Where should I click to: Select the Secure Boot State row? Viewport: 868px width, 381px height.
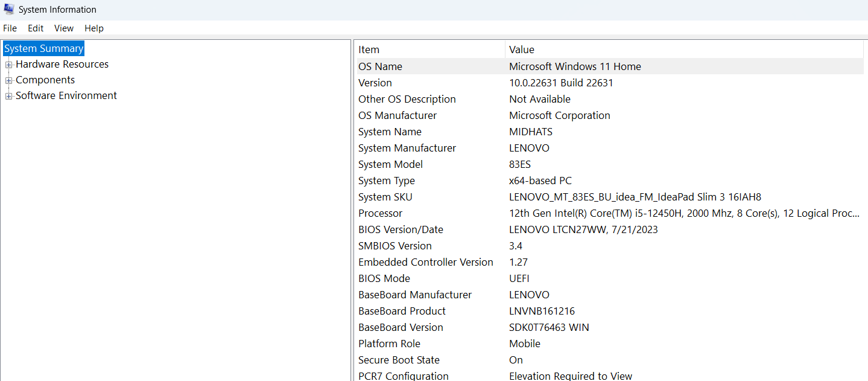coord(609,360)
